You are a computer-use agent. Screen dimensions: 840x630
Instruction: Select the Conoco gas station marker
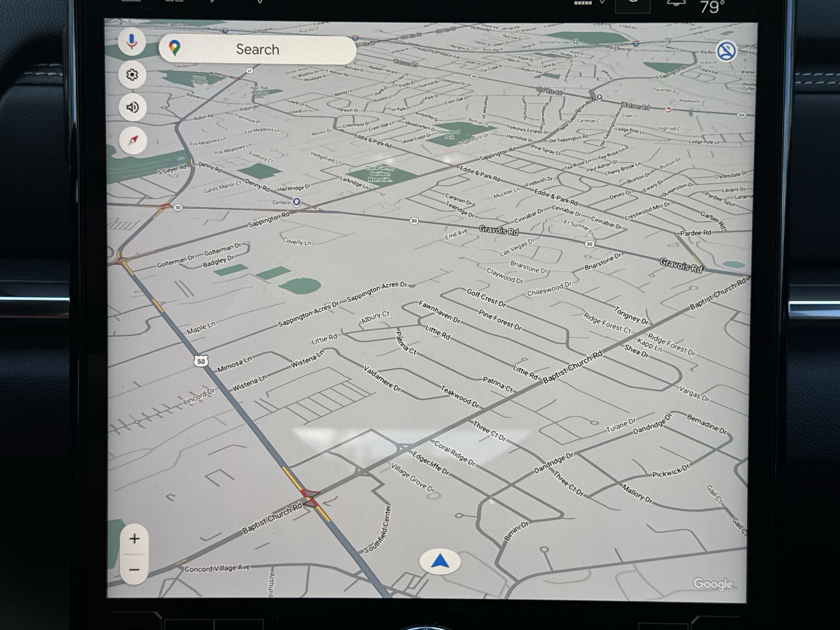tap(297, 202)
